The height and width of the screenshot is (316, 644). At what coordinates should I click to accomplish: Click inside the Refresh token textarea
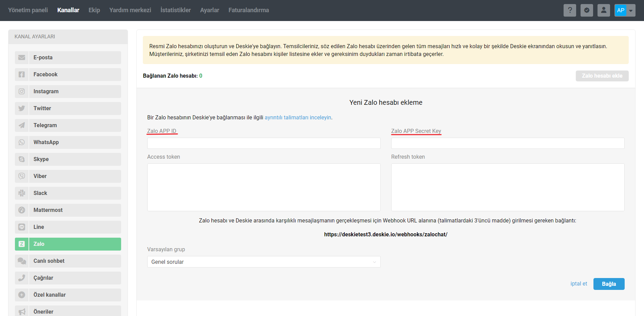click(x=508, y=187)
